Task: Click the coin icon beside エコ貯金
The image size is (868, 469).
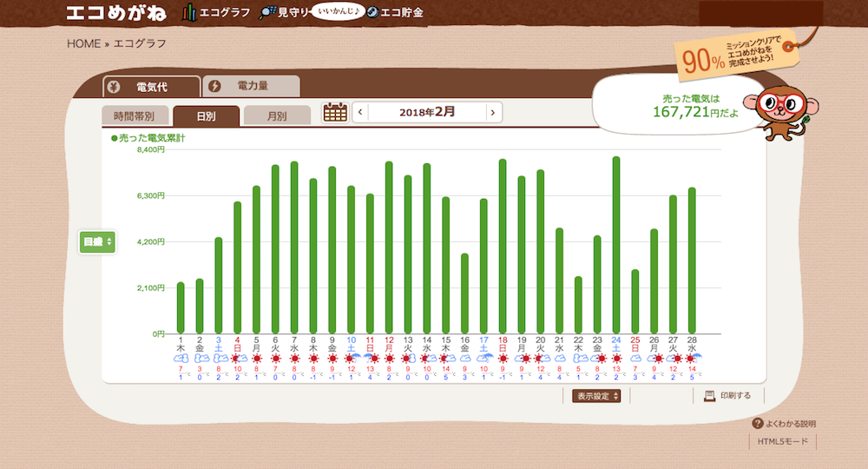Action: coord(373,12)
